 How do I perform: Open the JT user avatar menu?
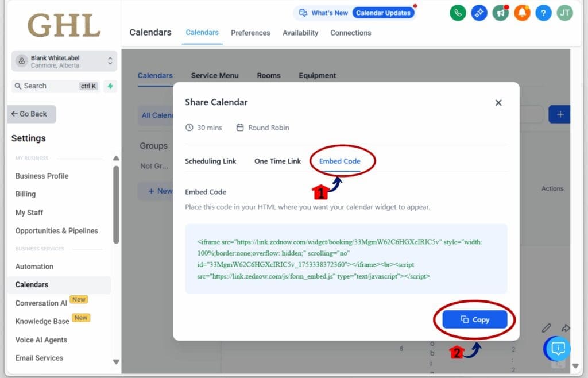pyautogui.click(x=565, y=13)
